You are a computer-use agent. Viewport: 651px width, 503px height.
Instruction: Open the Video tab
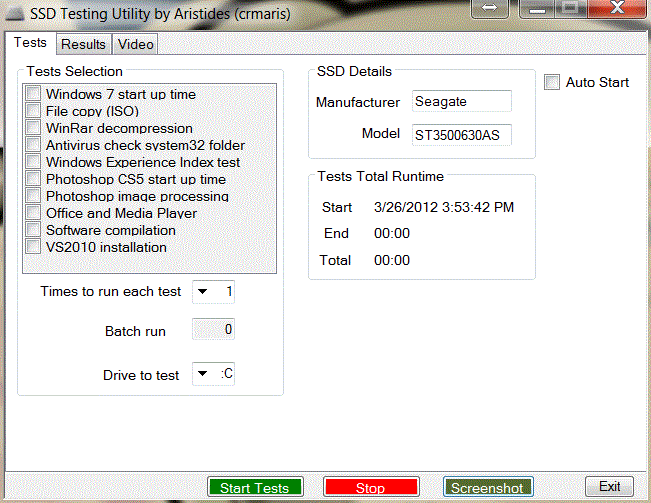(135, 44)
